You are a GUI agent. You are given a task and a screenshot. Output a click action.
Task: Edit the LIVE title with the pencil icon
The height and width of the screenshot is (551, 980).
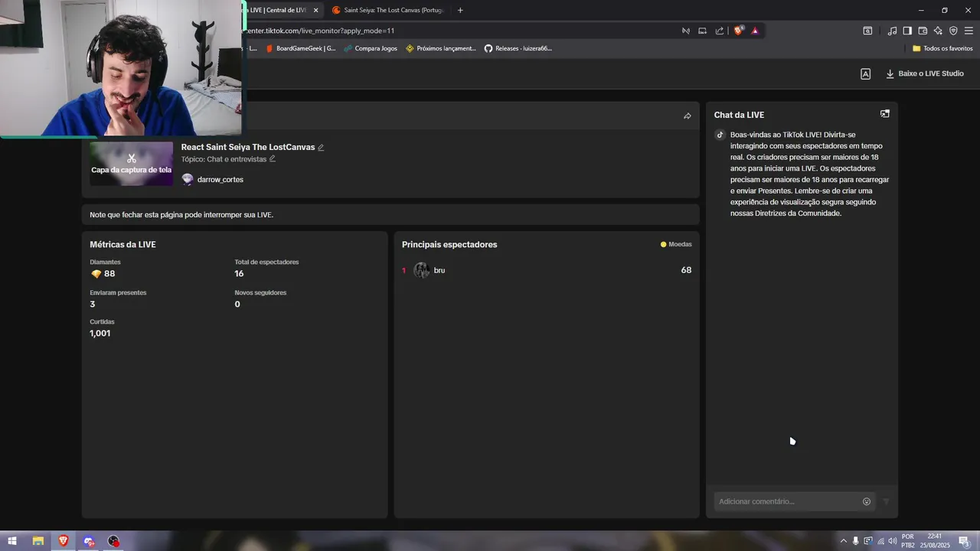tap(321, 148)
